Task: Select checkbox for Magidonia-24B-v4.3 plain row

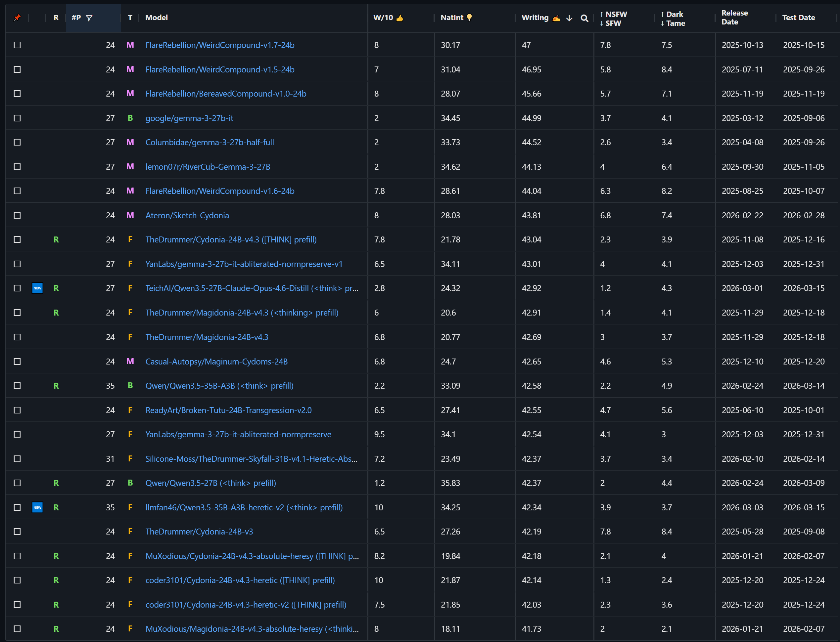Action: [x=17, y=337]
